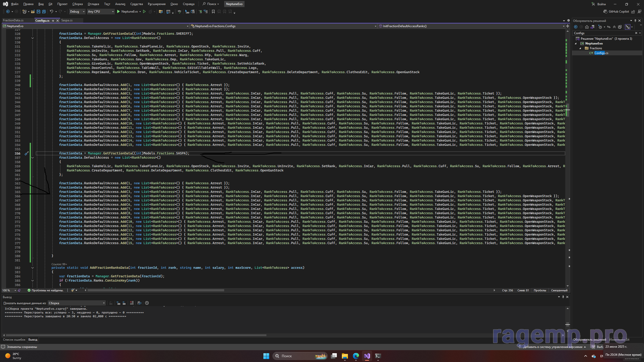Click the screwdriver quick actions icon at line 356
The image size is (644, 362).
[x=26, y=153]
